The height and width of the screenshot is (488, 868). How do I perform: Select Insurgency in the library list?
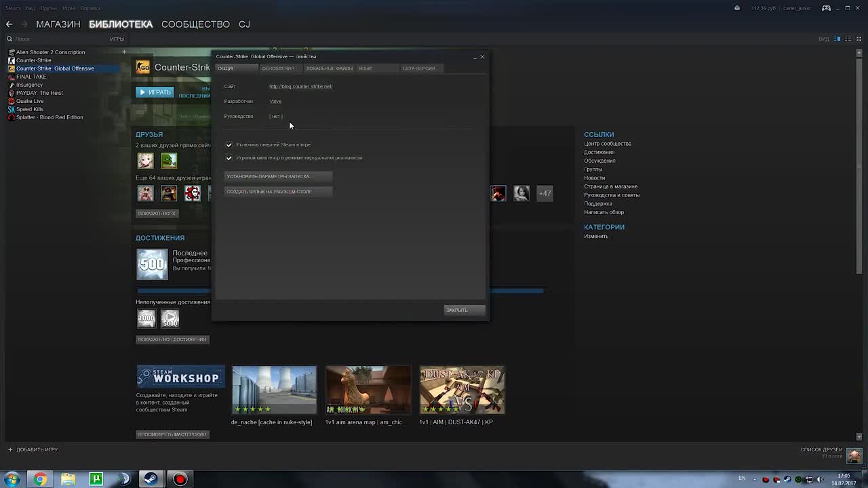click(x=29, y=85)
